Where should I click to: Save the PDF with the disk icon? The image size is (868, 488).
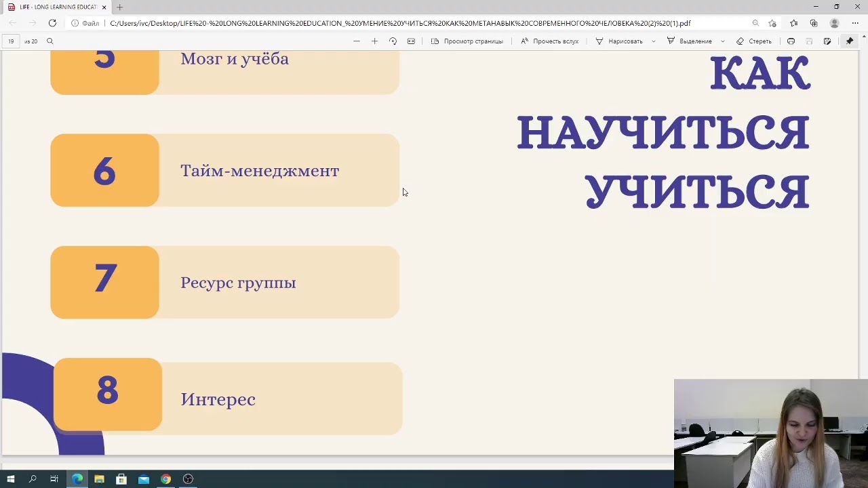click(x=809, y=41)
